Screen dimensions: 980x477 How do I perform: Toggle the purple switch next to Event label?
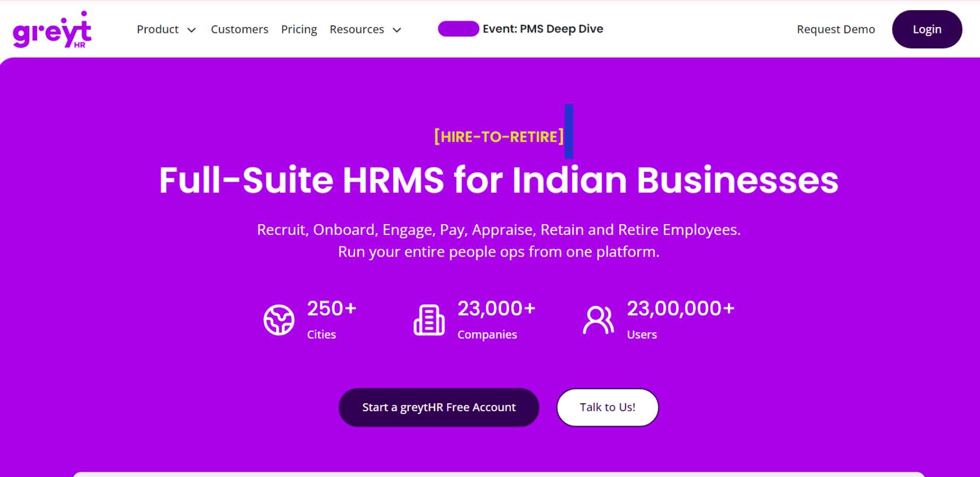[x=457, y=29]
